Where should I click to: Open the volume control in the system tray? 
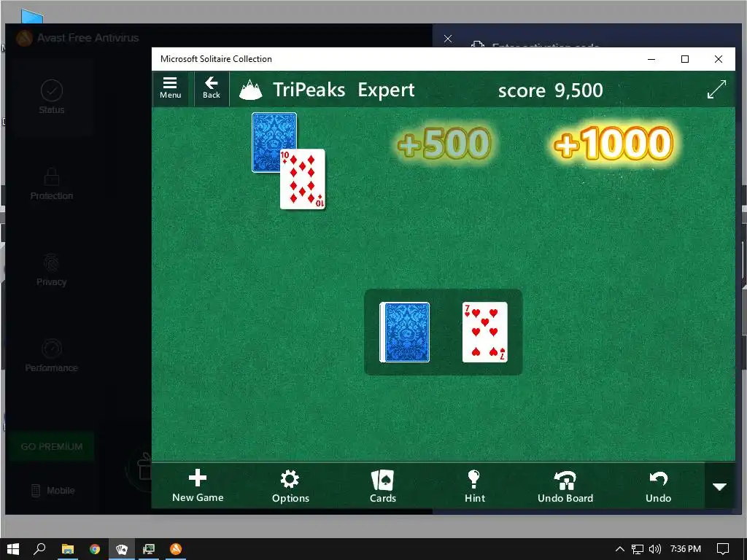click(655, 549)
